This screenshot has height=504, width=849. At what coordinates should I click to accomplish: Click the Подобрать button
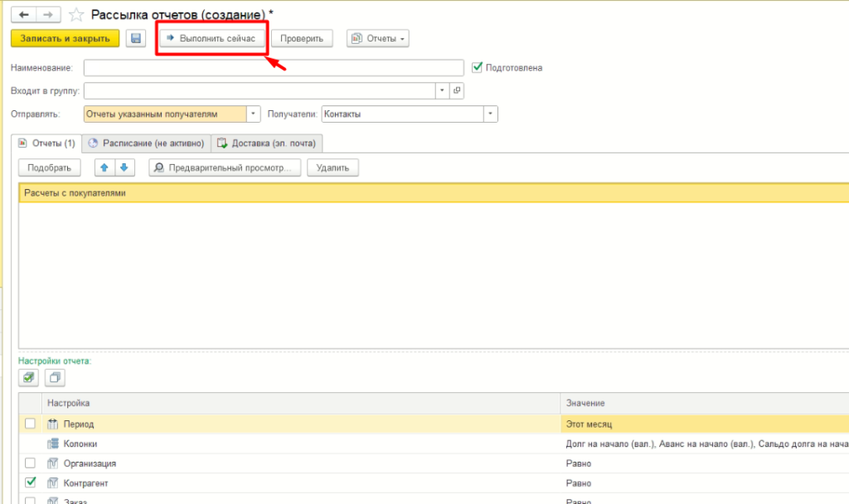tap(49, 167)
